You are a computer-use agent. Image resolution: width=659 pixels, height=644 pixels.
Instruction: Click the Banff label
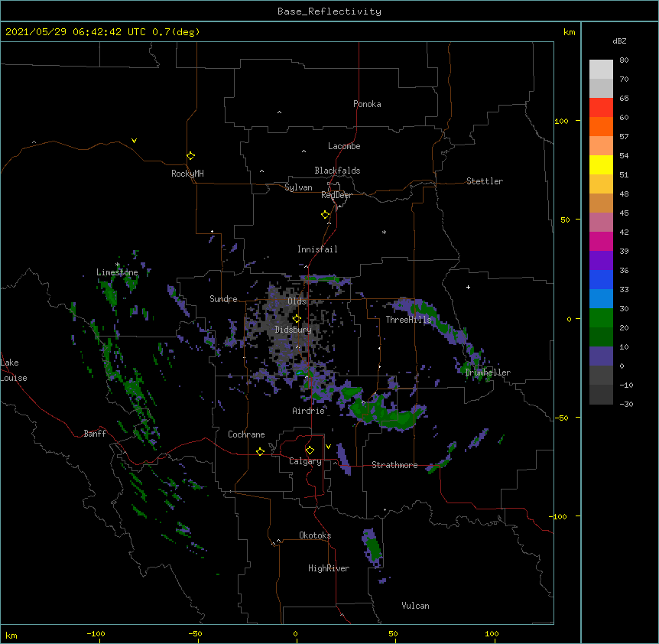click(95, 434)
